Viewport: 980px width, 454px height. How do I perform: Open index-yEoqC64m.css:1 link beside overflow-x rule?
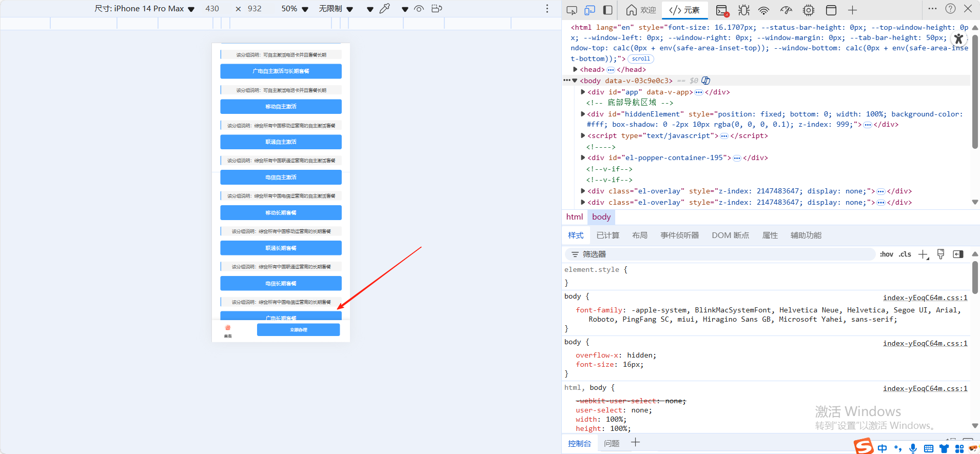(925, 344)
